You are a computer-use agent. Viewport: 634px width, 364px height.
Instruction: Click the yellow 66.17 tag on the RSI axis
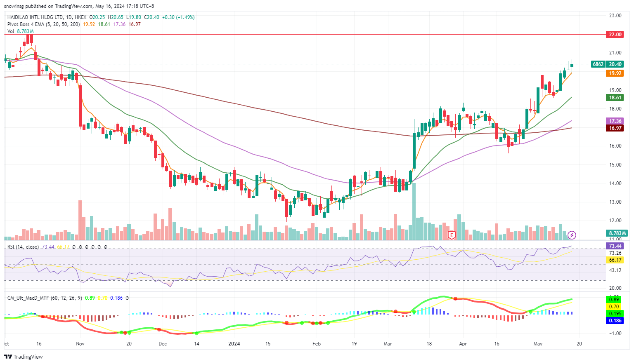click(615, 260)
